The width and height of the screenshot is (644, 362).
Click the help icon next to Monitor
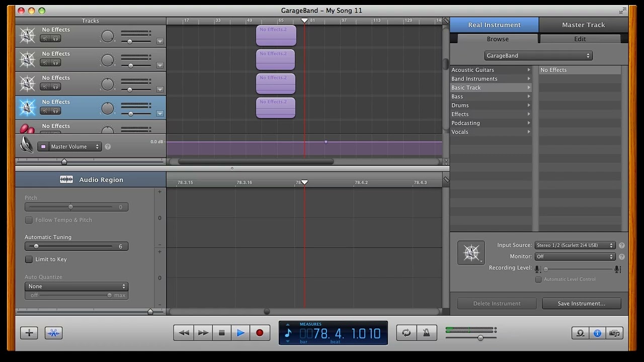click(x=622, y=256)
